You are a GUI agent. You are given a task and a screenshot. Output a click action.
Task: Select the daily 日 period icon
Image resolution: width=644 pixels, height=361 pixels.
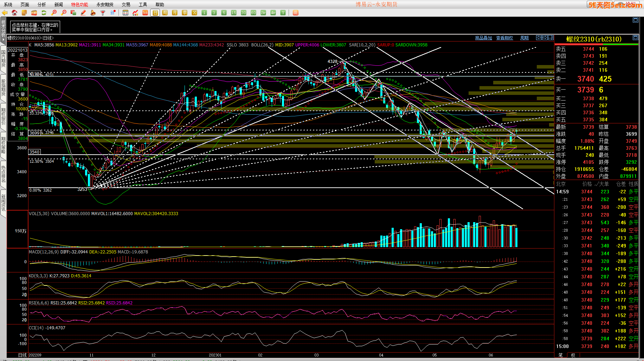coord(155,13)
